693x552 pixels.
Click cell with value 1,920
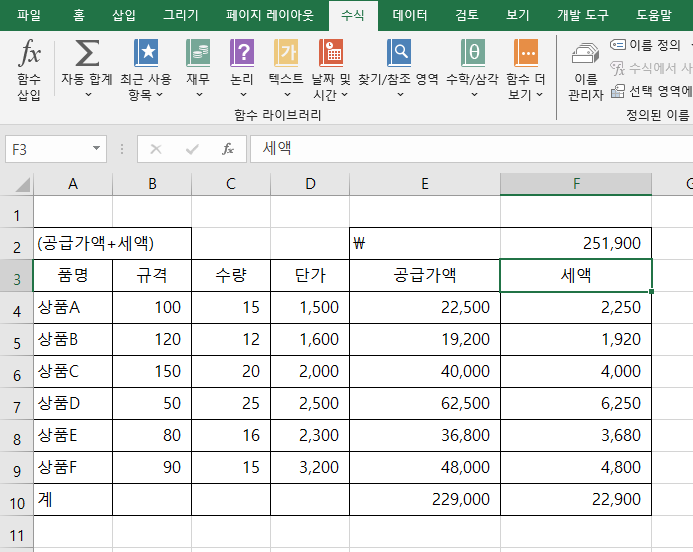pos(576,339)
